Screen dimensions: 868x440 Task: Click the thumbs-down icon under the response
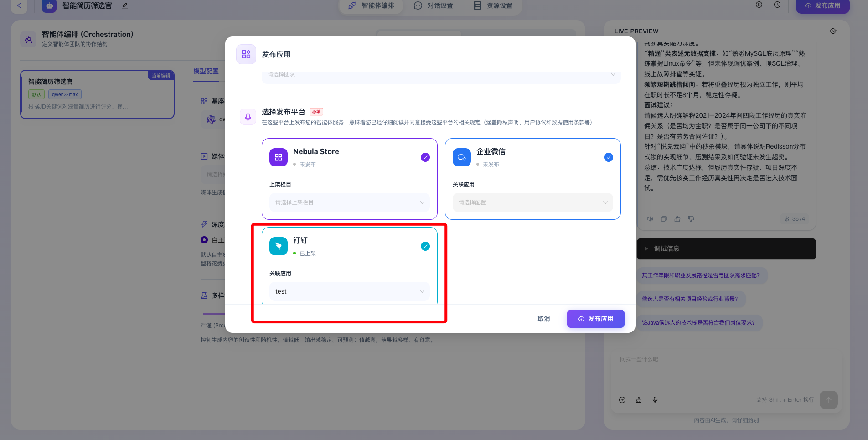pos(691,219)
